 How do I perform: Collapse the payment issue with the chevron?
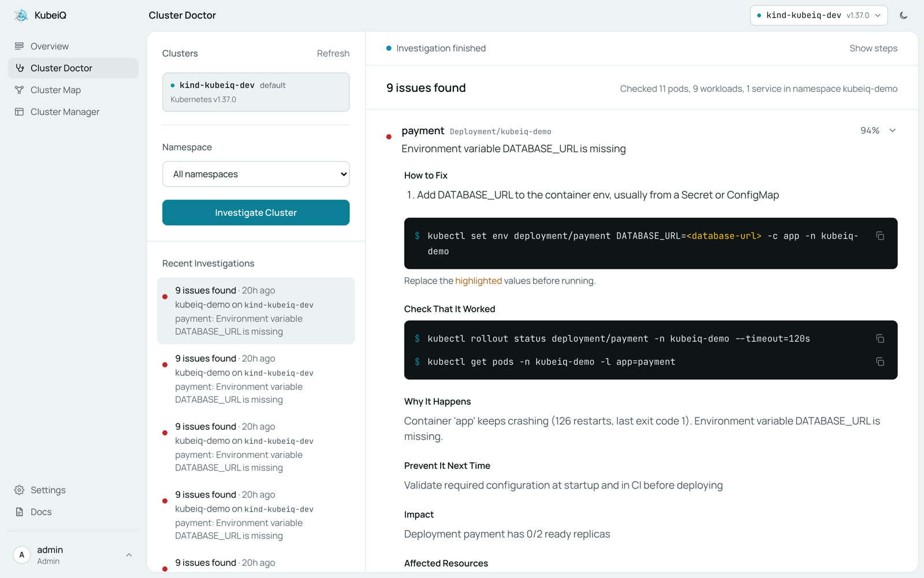pyautogui.click(x=893, y=131)
